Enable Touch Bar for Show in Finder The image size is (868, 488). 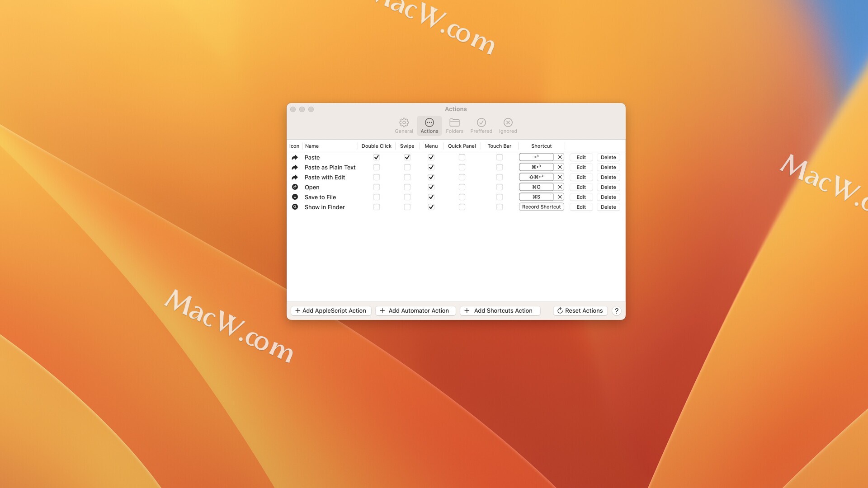[499, 207]
